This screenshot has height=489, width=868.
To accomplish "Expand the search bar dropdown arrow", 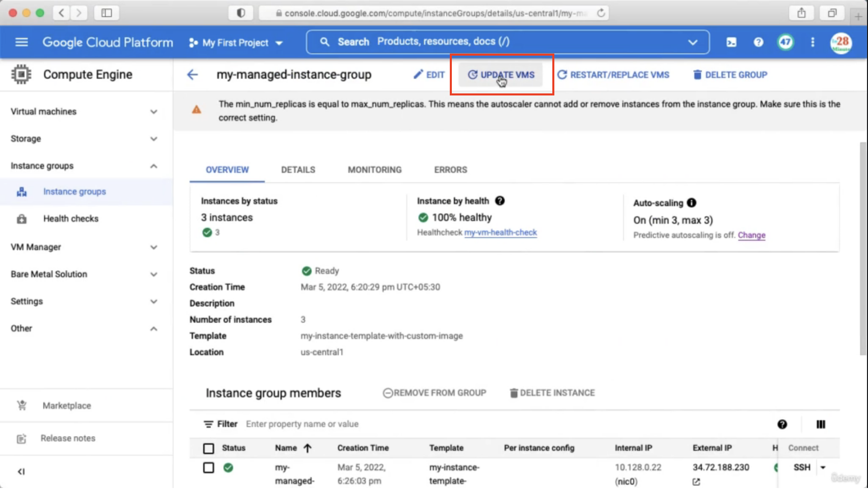I will pos(693,42).
